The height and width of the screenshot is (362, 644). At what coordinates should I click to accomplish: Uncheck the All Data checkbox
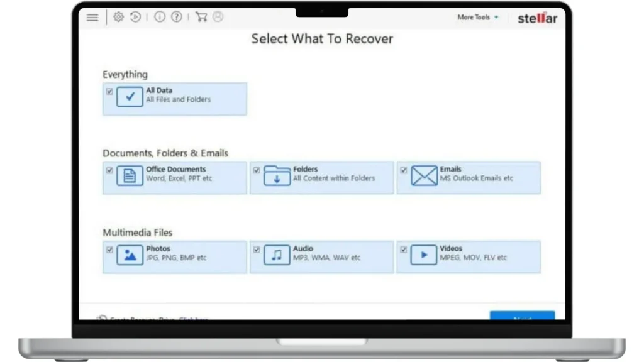point(109,92)
